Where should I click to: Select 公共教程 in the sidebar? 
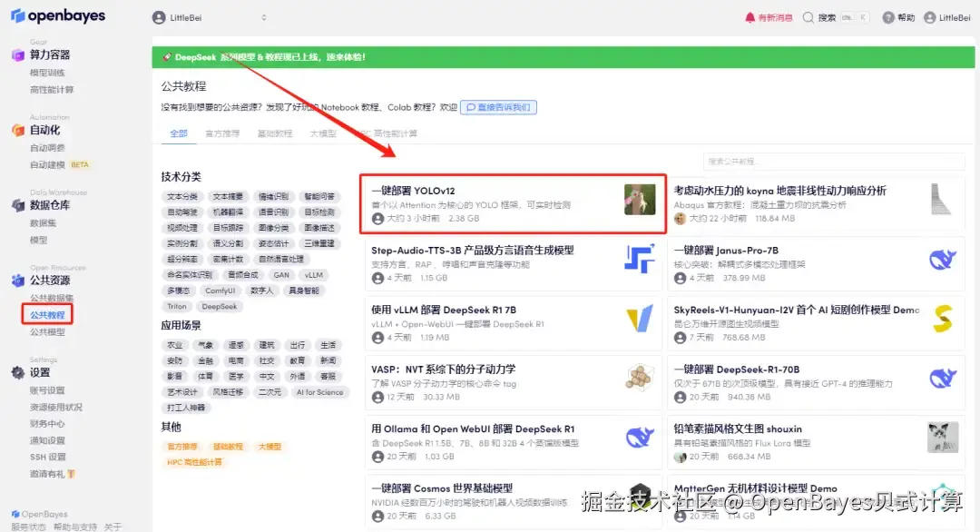pos(47,314)
